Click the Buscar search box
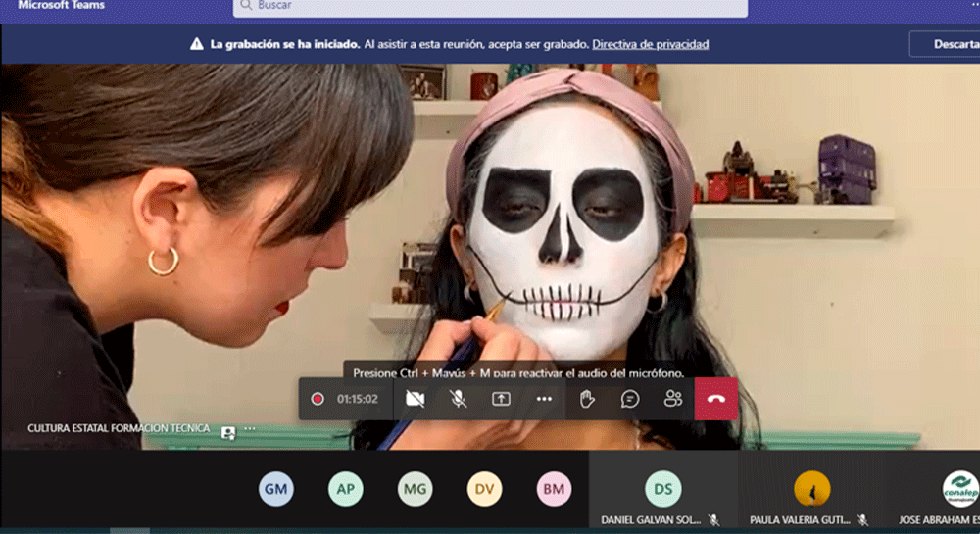 pos(490,6)
